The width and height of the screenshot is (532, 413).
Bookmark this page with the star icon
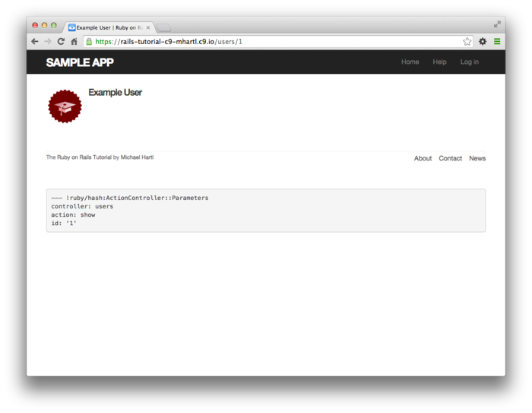click(x=467, y=42)
